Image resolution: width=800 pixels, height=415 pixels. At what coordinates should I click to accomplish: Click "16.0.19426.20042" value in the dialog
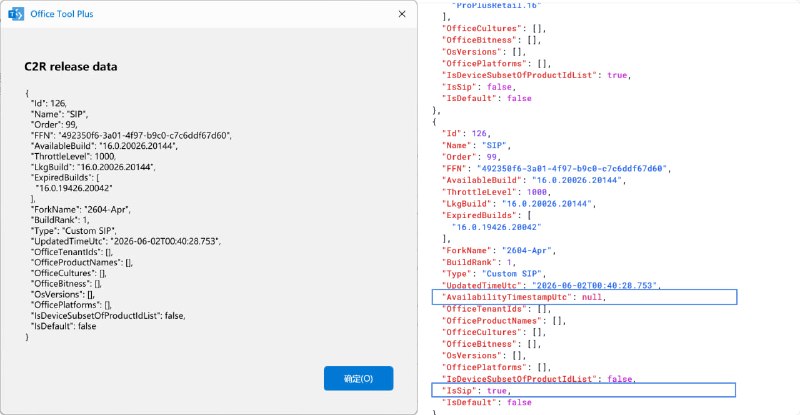tap(74, 188)
